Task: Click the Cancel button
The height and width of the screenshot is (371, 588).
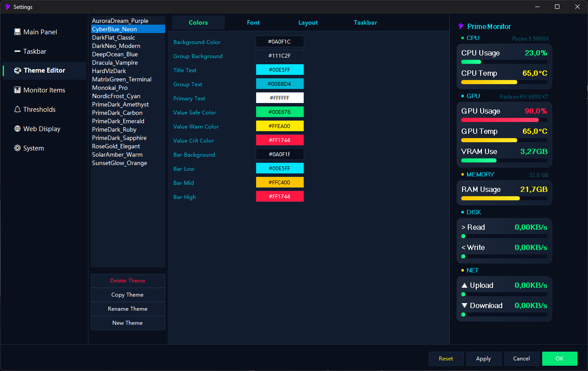Action: coord(522,358)
